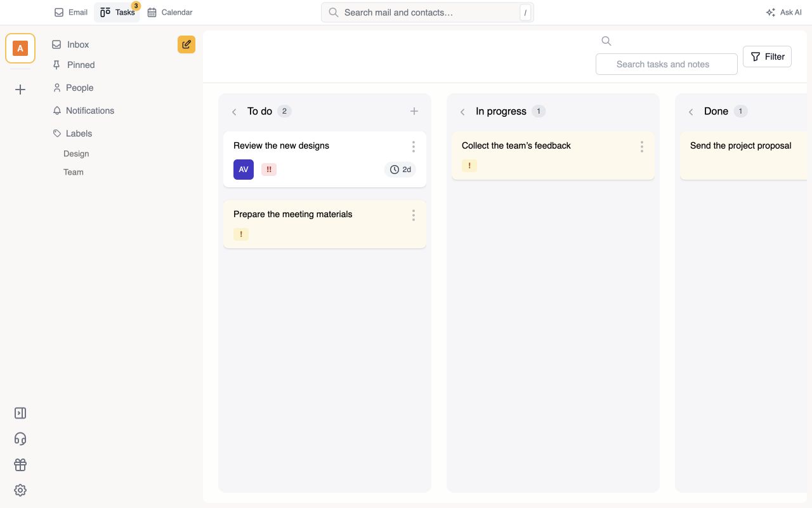Select the Tasks tab
Viewport: 812px width, 508px height.
(117, 12)
